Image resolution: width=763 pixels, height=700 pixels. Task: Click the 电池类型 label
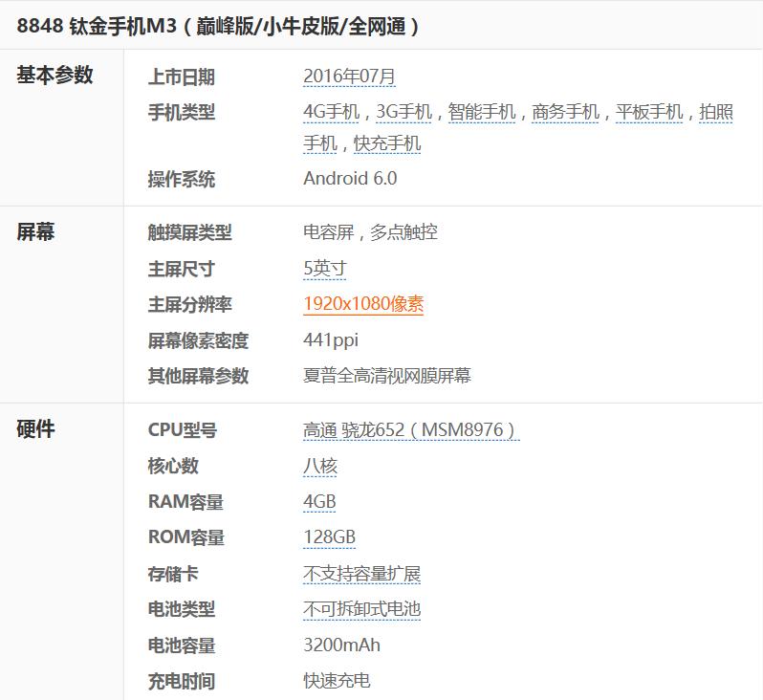click(181, 609)
